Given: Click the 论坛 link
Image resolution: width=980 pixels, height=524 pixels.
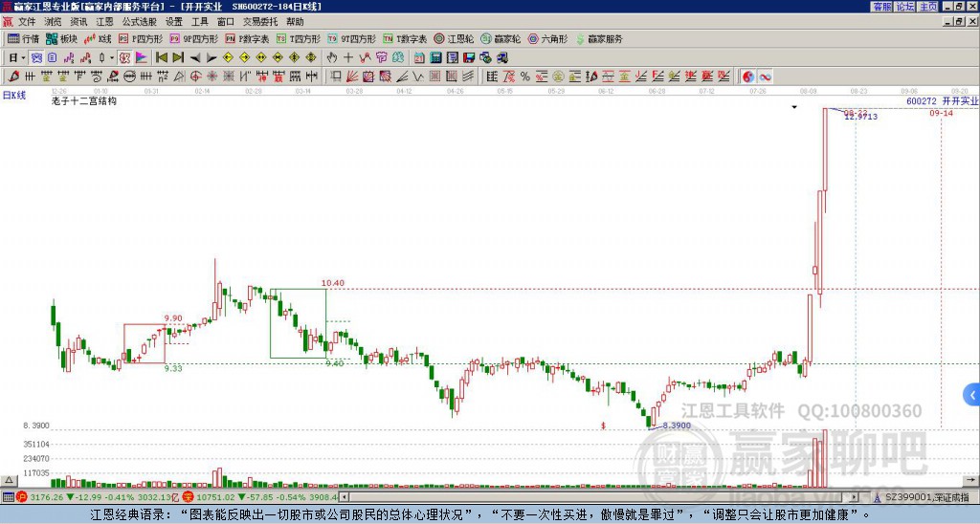Looking at the screenshot, I should [x=904, y=7].
